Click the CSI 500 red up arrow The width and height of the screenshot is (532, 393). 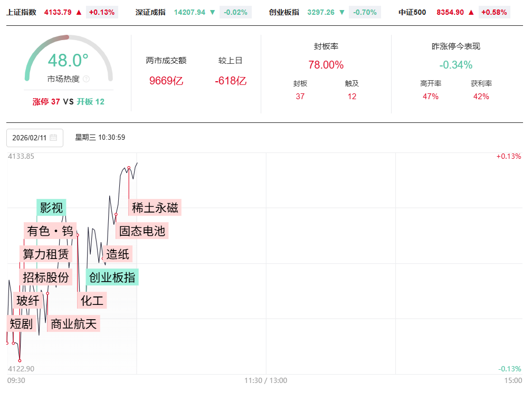(471, 12)
